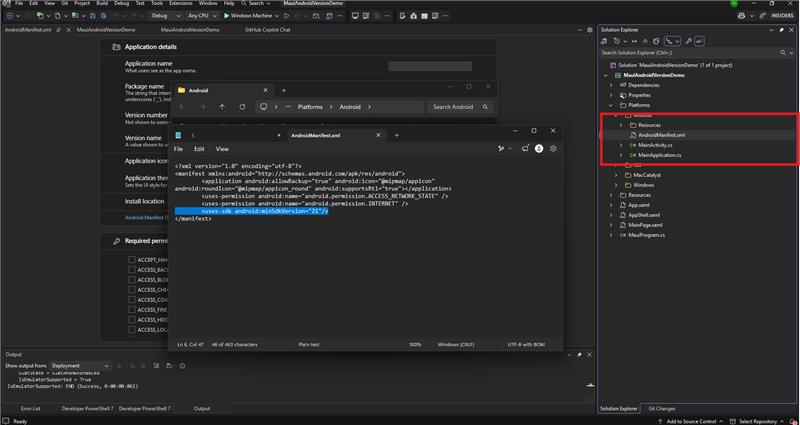Expand the MacCatalyst folder node
Screen dimensions: 800x425
616,175
